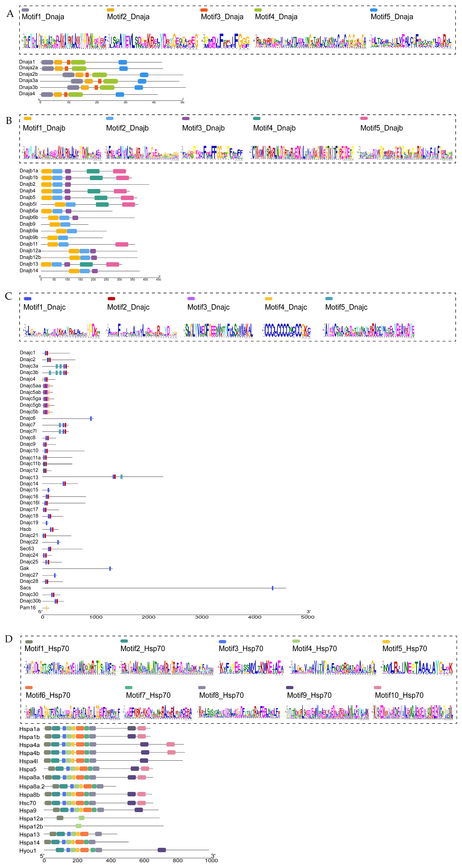
Task: Click the blue motif marker on Sacs row
Action: coord(272,588)
